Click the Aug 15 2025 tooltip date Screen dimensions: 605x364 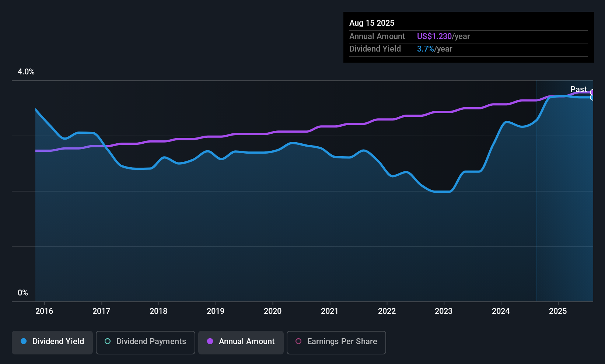[372, 23]
